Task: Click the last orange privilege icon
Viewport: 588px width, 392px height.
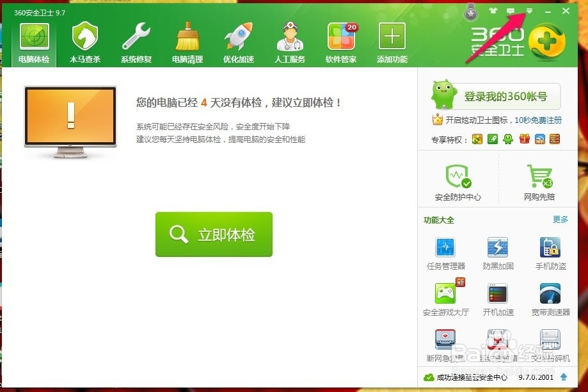Action: (x=555, y=139)
